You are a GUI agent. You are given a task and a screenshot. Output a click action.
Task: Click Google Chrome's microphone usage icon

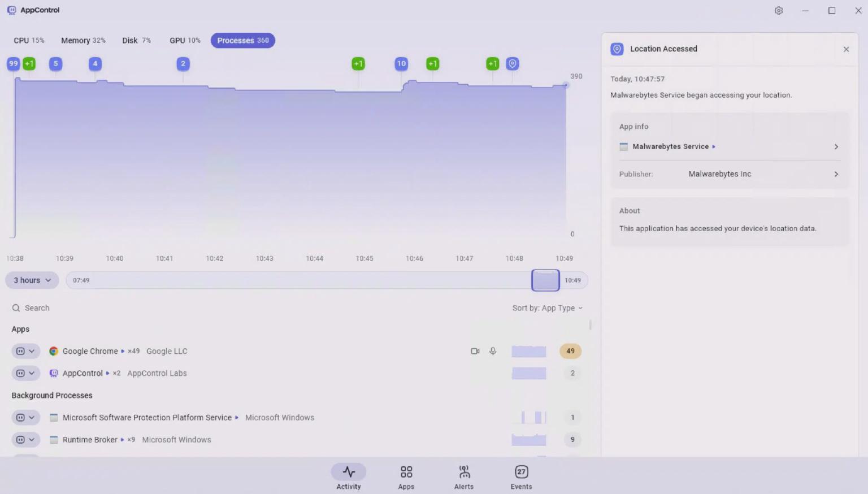pos(493,351)
